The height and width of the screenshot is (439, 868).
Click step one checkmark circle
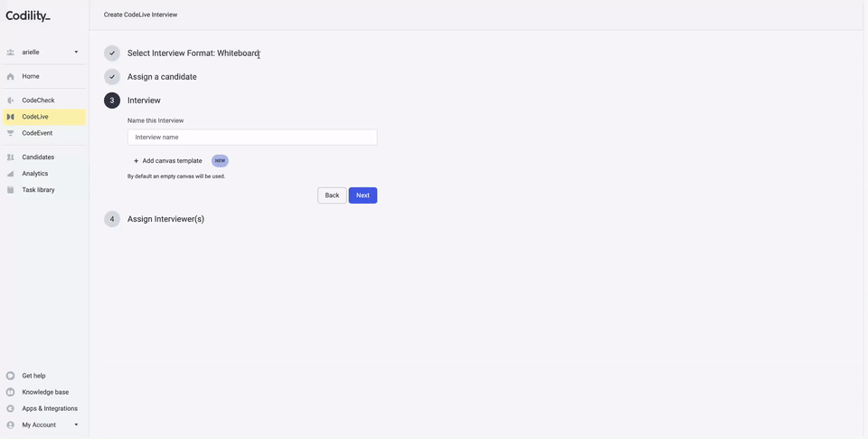(x=112, y=53)
